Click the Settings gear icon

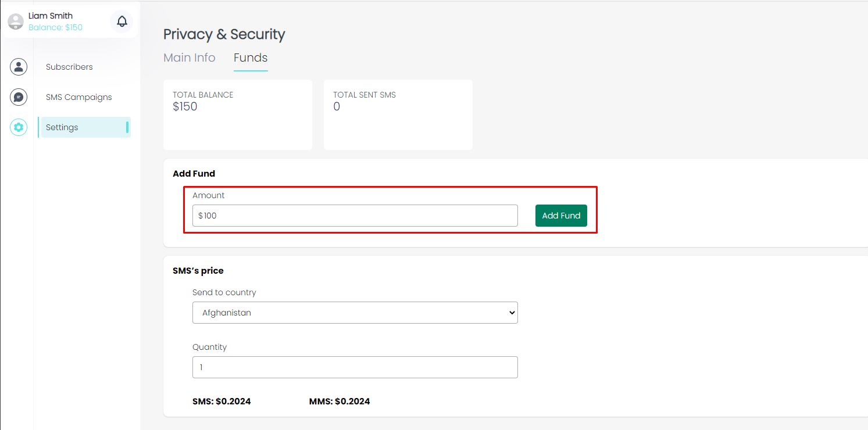click(19, 127)
